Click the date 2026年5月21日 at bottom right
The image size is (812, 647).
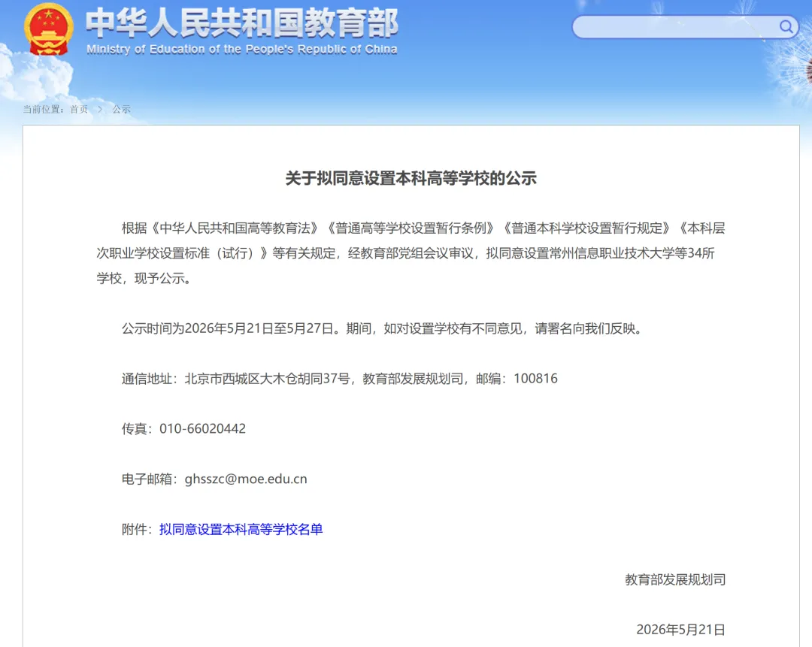(x=680, y=630)
